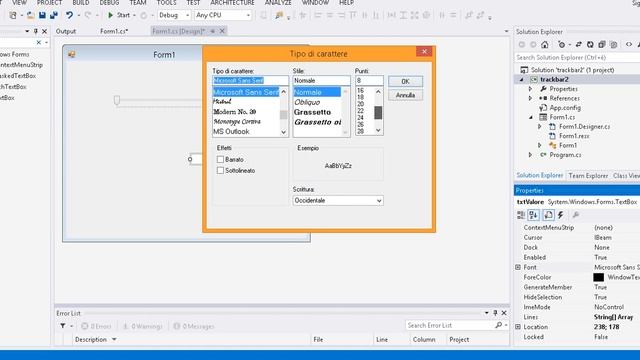Image resolution: width=640 pixels, height=360 pixels.
Task: Click the Find in Files icon in main toolbar
Action: 279,15
